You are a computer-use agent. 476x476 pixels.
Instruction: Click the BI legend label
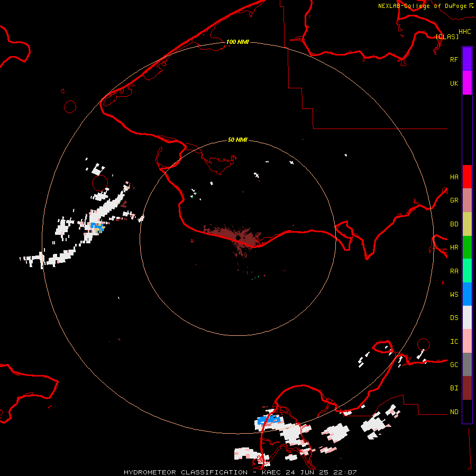click(454, 388)
